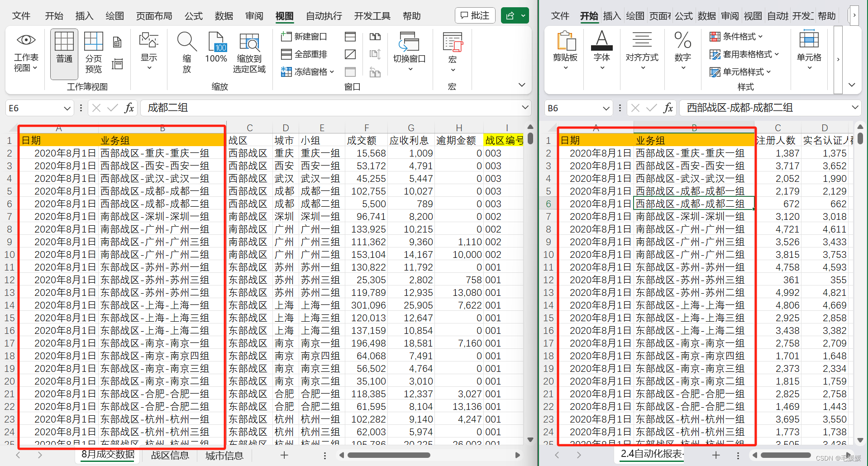Expand the 显示 dropdown

point(149,51)
